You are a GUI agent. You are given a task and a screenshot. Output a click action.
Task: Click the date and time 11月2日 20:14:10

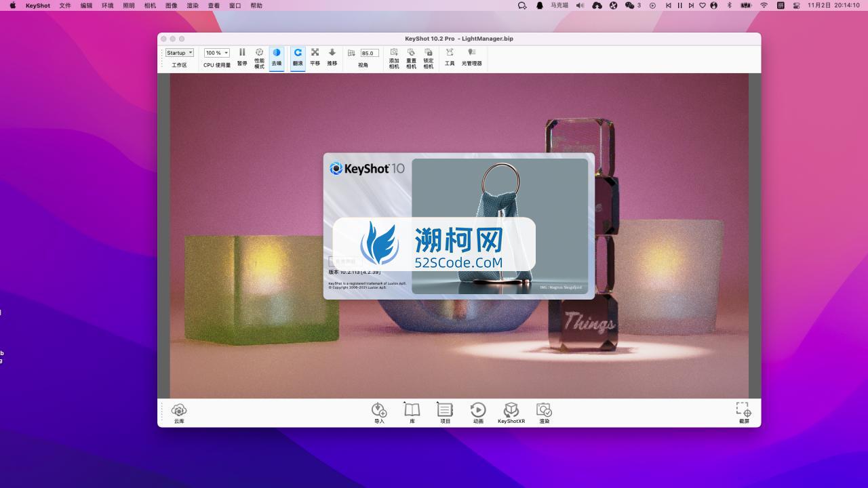click(x=835, y=5)
